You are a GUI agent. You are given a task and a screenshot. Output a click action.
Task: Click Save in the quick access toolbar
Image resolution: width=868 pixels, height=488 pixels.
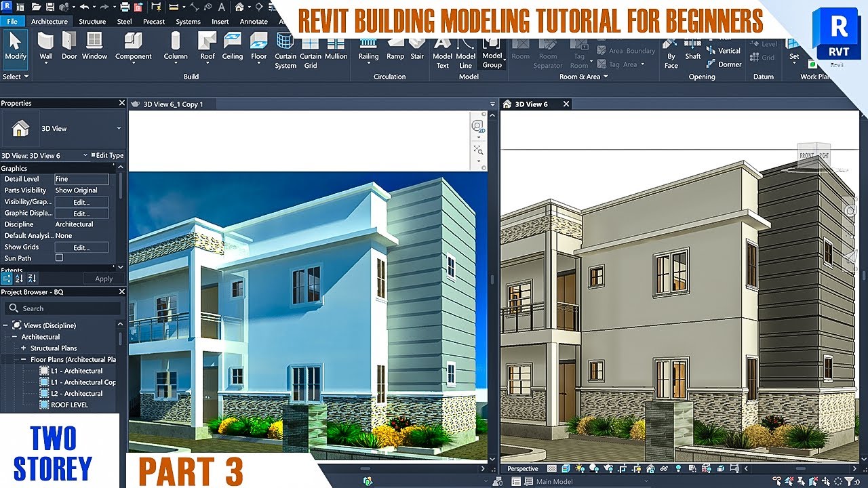pos(52,7)
